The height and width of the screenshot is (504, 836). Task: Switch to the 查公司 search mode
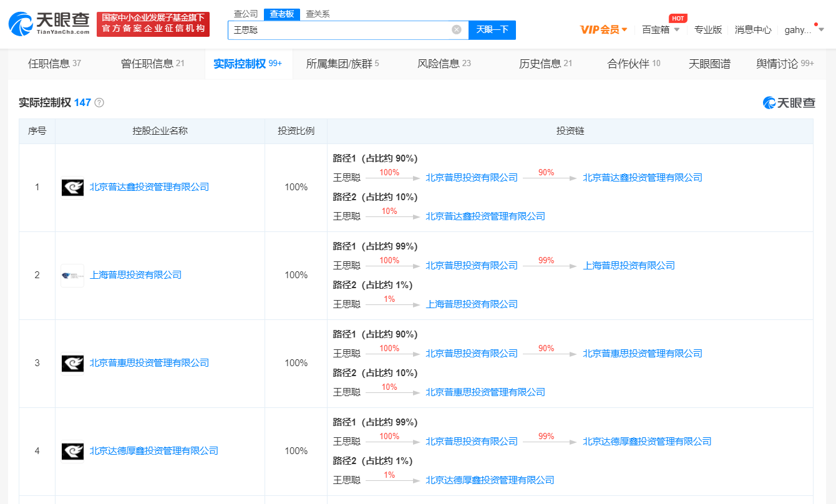245,14
